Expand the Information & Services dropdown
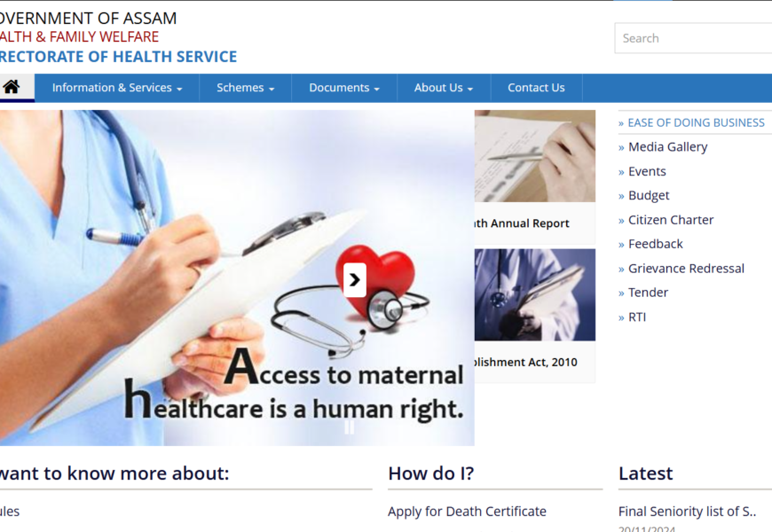Image resolution: width=772 pixels, height=532 pixels. click(117, 88)
